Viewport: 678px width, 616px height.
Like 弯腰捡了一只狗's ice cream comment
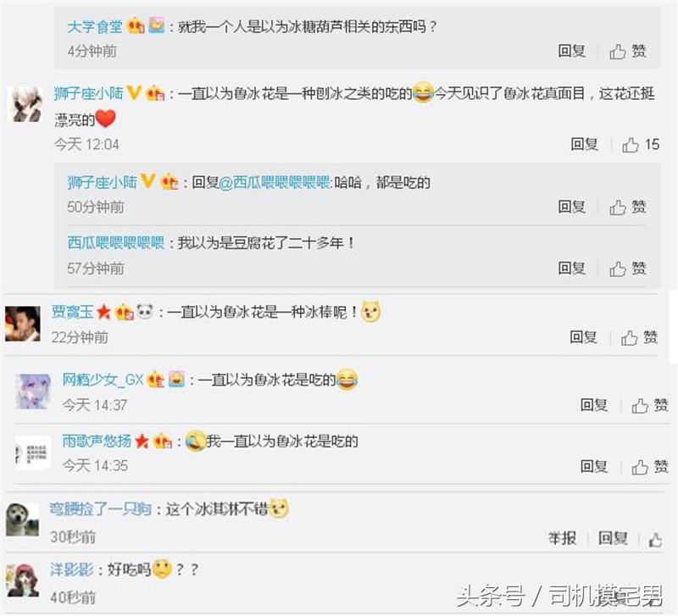[655, 539]
